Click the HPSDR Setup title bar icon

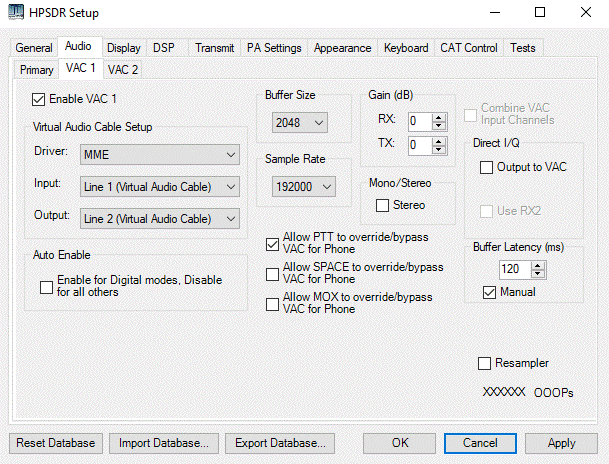pos(16,12)
